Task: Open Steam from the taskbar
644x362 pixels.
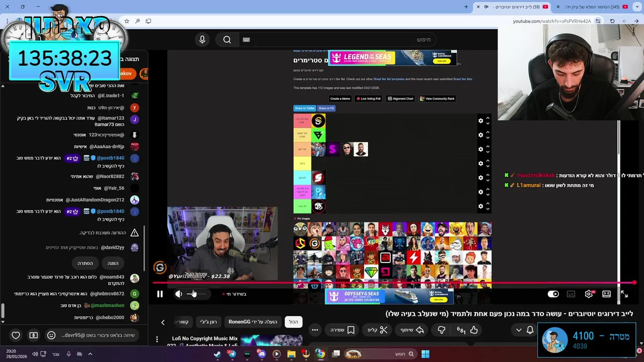Action: point(217,354)
